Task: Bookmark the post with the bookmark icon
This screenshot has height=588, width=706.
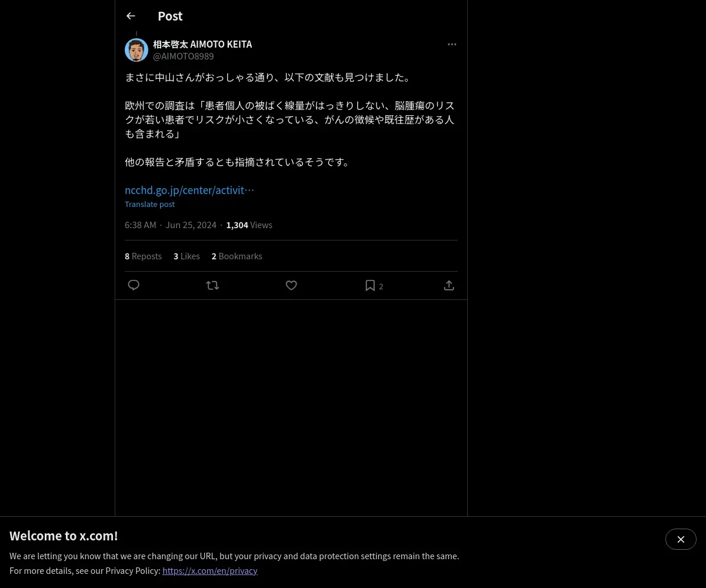Action: (370, 285)
